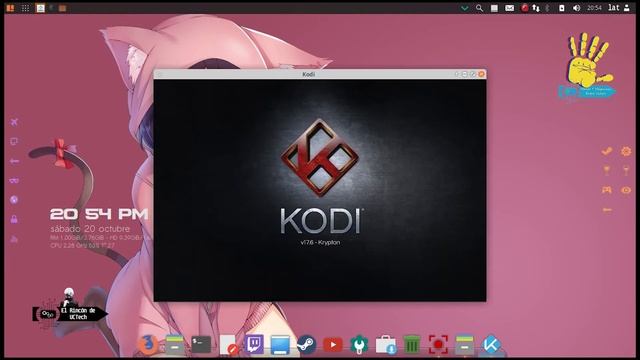Click the left-arrow icon in left sidebar
This screenshot has width=640, height=360.
click(14, 161)
